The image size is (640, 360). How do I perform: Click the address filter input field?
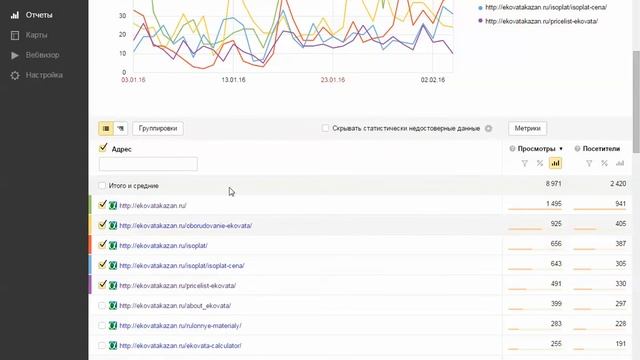(148, 164)
